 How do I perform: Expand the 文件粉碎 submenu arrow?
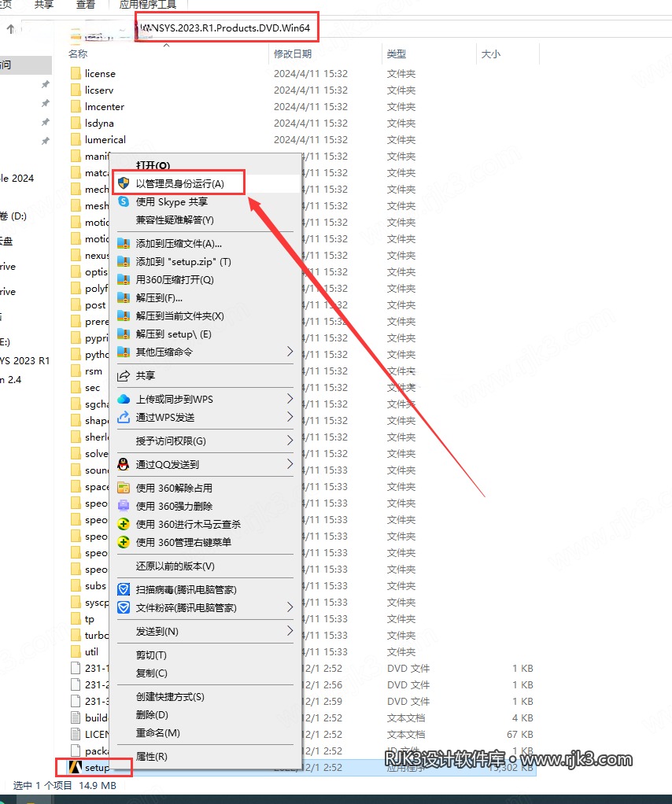pos(290,607)
